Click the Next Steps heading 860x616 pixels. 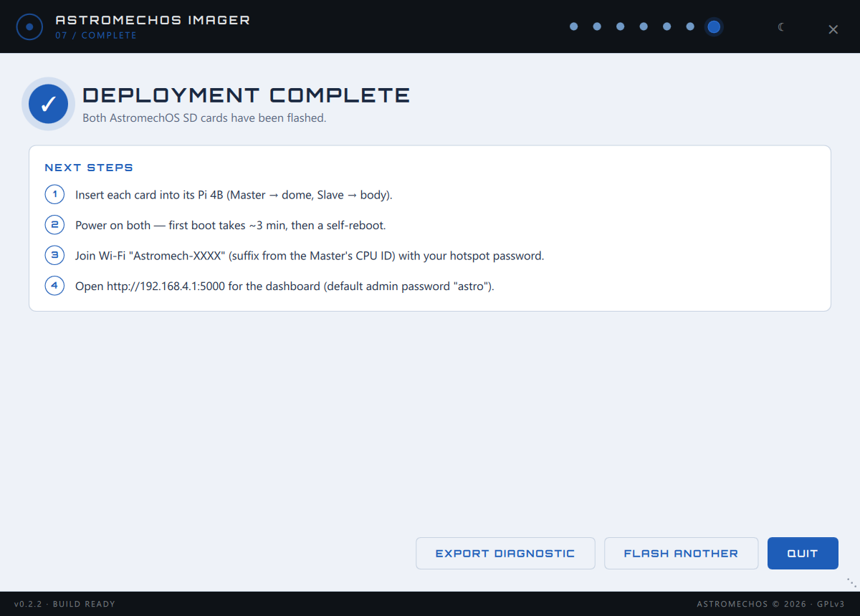click(89, 168)
